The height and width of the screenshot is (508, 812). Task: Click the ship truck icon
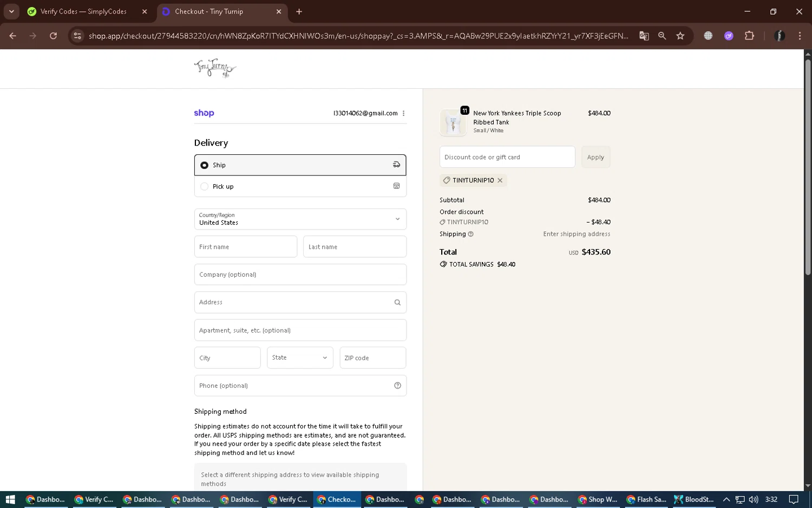click(x=396, y=165)
